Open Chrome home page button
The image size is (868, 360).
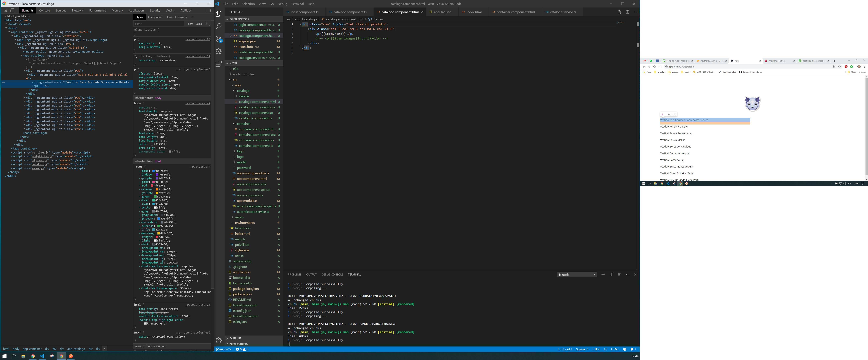point(660,67)
